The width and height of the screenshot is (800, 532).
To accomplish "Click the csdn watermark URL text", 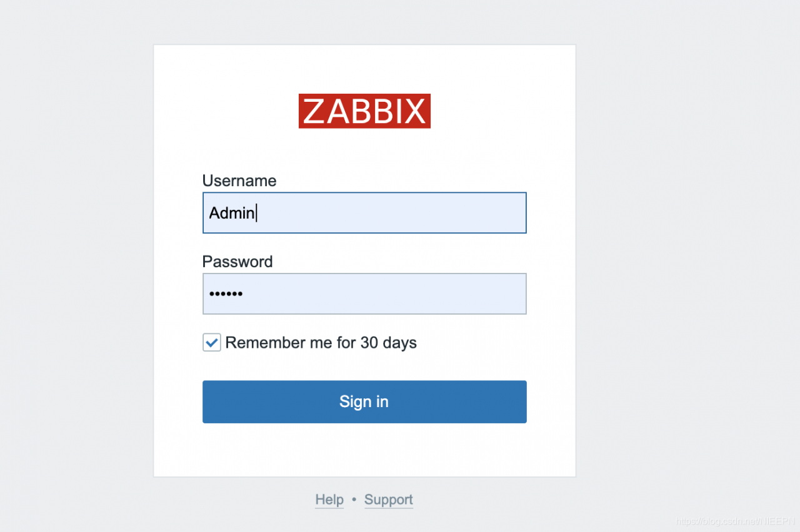I will click(735, 520).
